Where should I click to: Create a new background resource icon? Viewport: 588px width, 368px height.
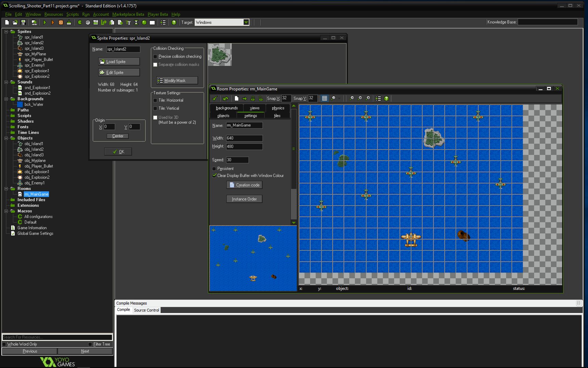96,22
